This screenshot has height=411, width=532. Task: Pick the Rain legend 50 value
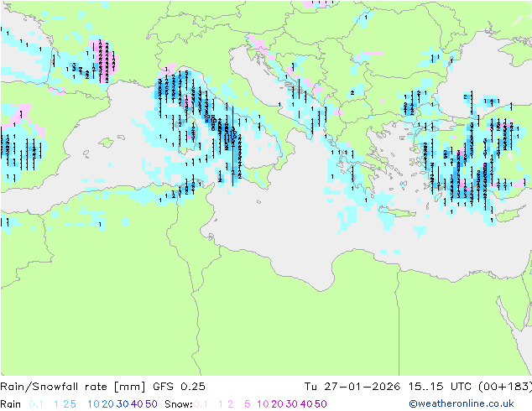click(x=151, y=404)
